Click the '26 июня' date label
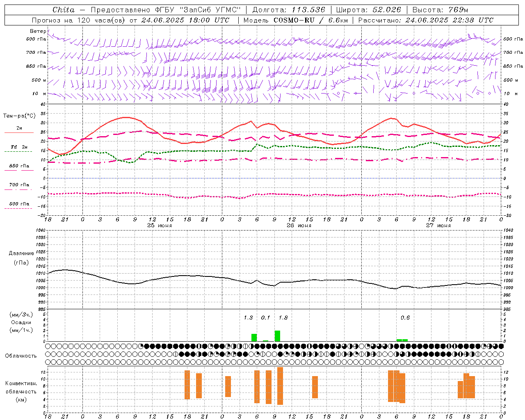 tap(299, 226)
